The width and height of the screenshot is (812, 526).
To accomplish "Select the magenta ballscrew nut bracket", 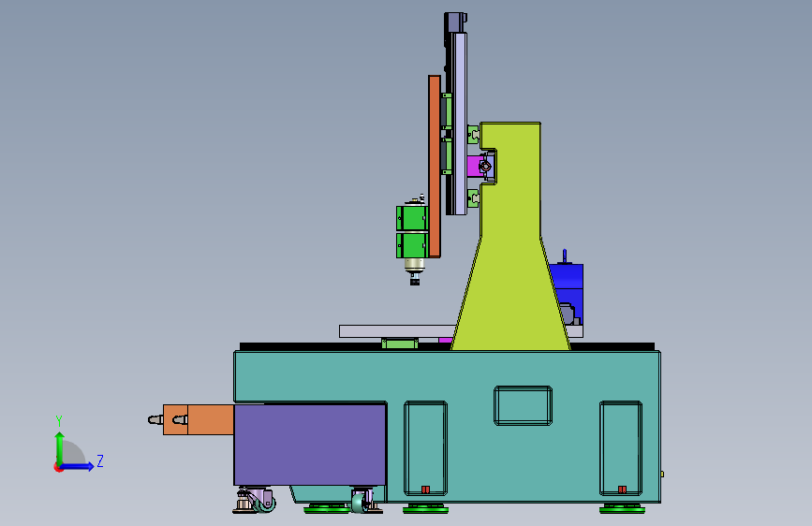I will click(x=474, y=167).
